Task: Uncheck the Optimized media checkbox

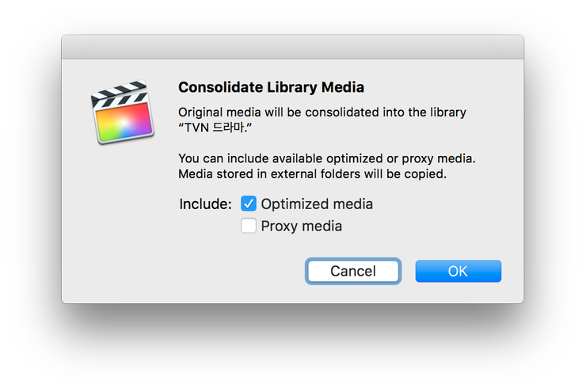Action: tap(249, 204)
